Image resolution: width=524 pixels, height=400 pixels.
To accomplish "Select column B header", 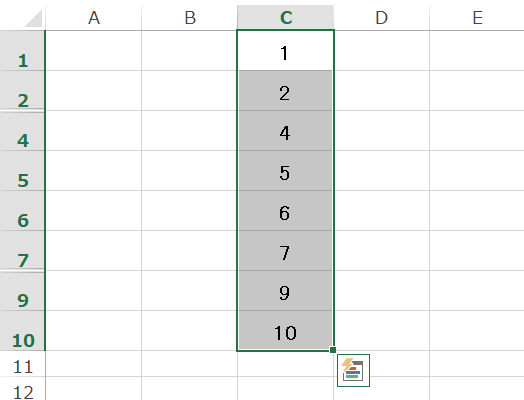I will tap(189, 17).
